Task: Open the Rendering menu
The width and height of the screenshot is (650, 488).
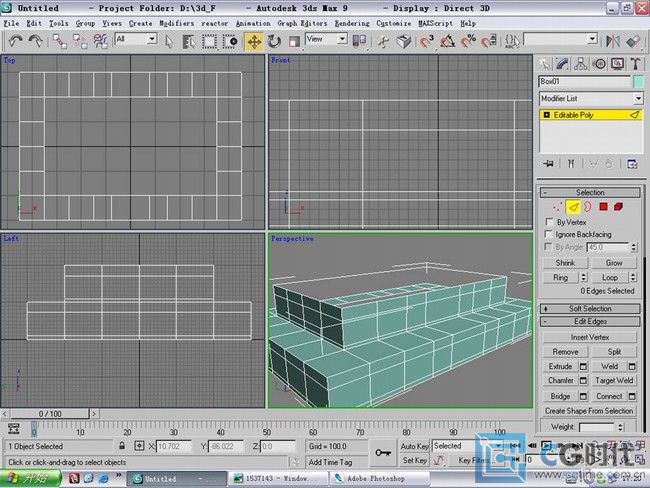Action: [352, 24]
